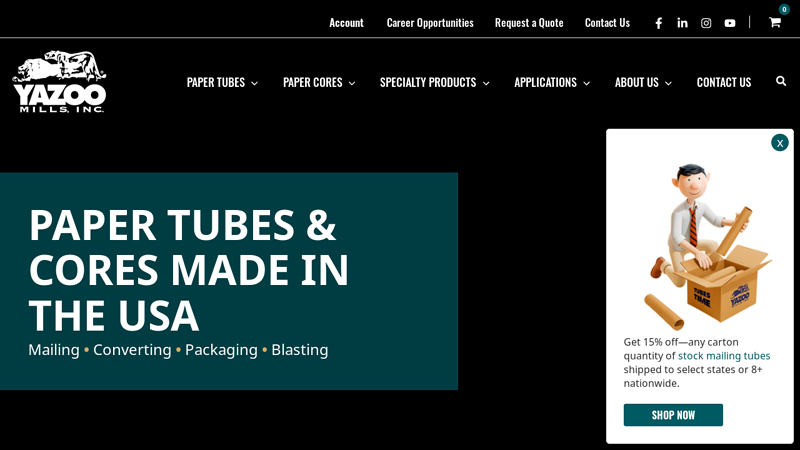Open the shopping cart icon
Screen dimensions: 800x450
point(775,22)
